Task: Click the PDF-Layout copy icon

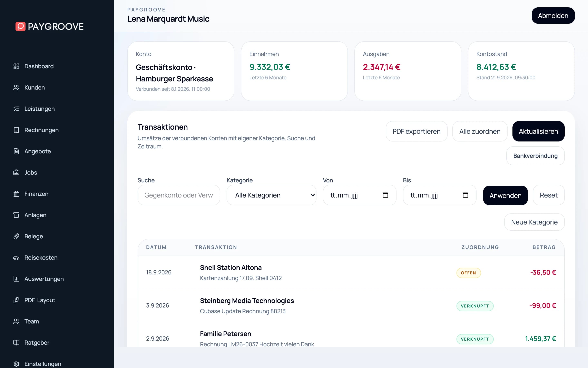Action: pyautogui.click(x=16, y=300)
